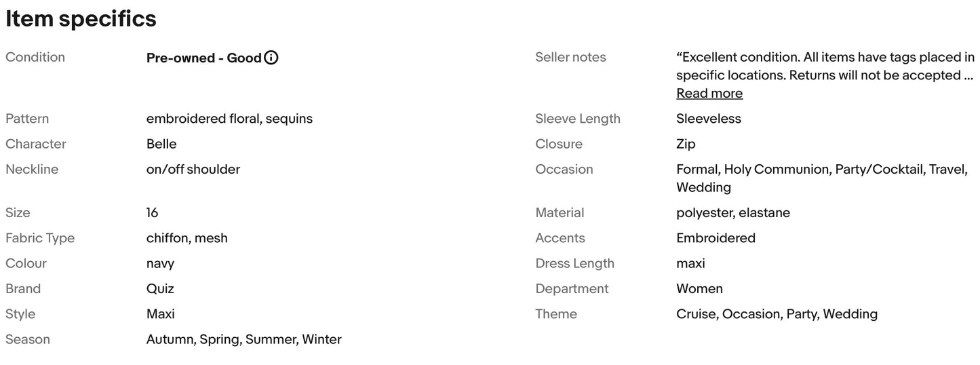The image size is (980, 365).
Task: Click the embroidered floral, sequins pattern value
Action: click(x=229, y=119)
